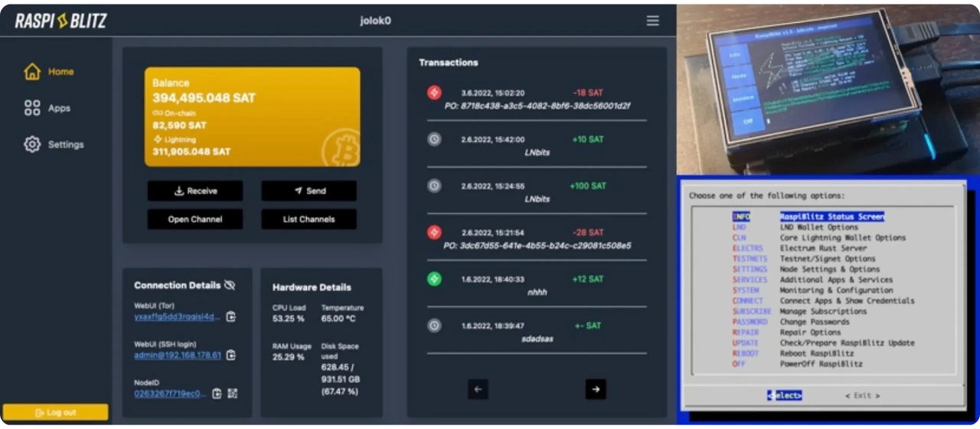Open Apps in the sidebar
The height and width of the screenshot is (429, 980).
[x=47, y=108]
